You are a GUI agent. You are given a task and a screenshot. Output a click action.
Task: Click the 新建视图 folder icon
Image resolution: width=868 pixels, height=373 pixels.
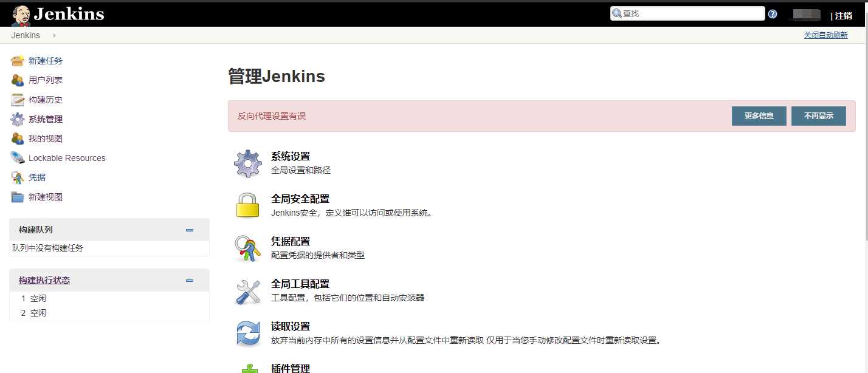(18, 197)
